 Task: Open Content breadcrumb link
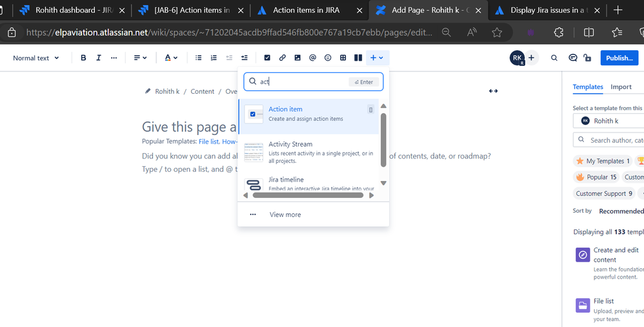pos(202,91)
